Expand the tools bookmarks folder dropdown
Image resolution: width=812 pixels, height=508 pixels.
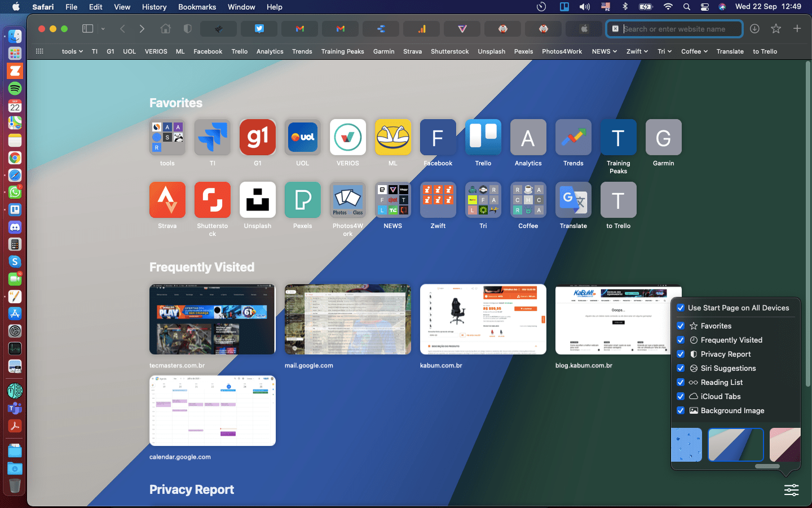(72, 51)
